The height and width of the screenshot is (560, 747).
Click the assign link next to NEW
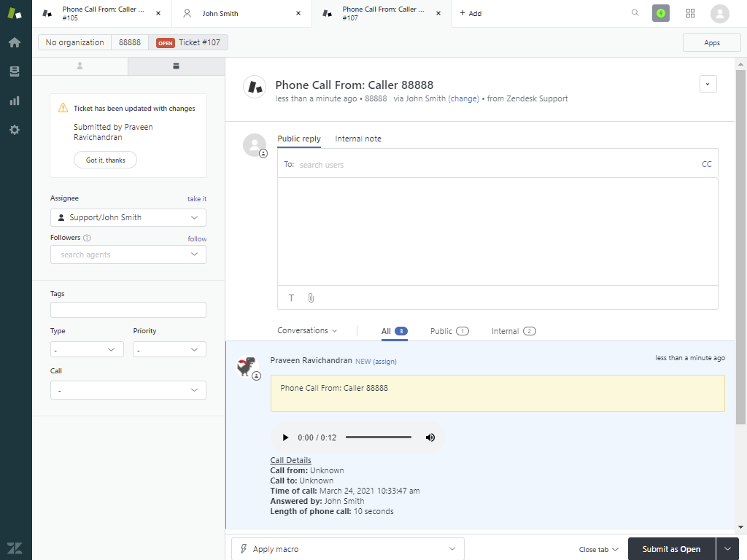[x=385, y=362]
